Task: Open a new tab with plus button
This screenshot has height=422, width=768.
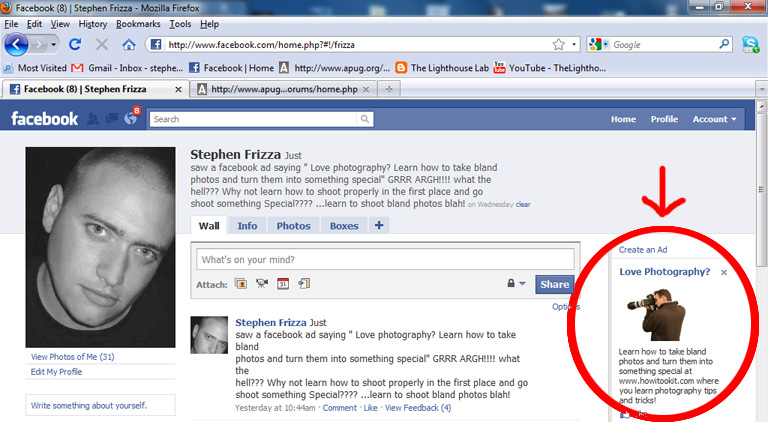Action: [x=389, y=89]
